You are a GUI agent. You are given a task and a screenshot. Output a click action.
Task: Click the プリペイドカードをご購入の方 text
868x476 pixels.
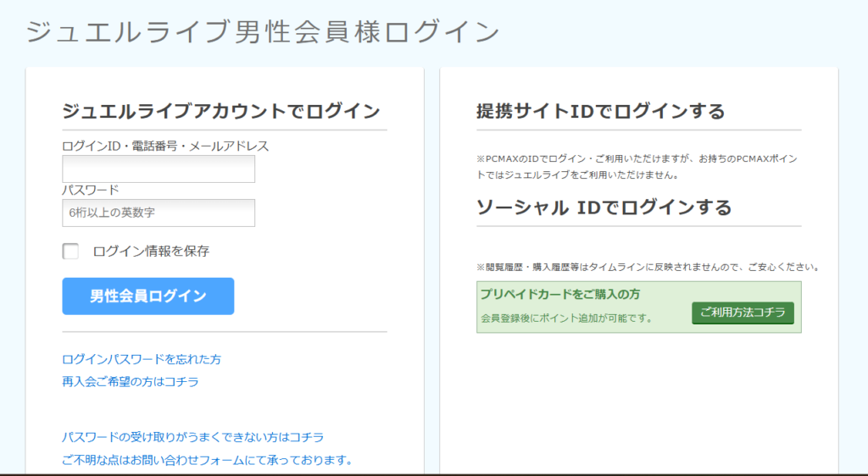(559, 294)
